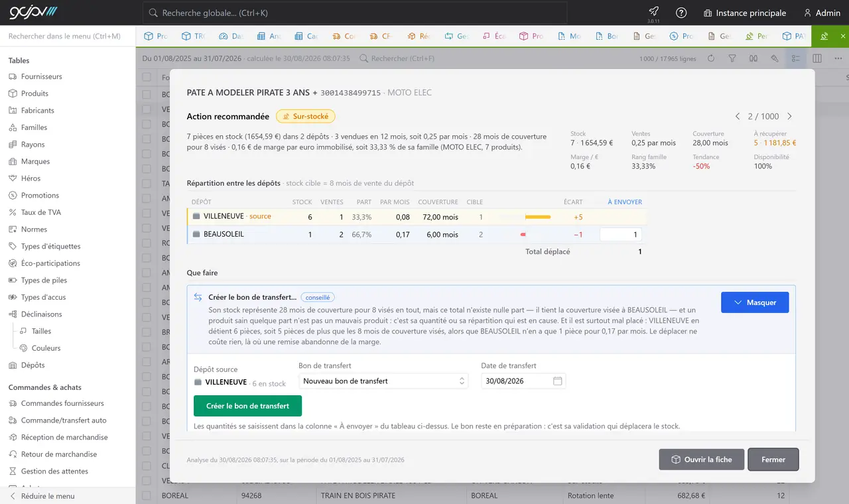Go to previous product with left chevron

click(x=738, y=116)
